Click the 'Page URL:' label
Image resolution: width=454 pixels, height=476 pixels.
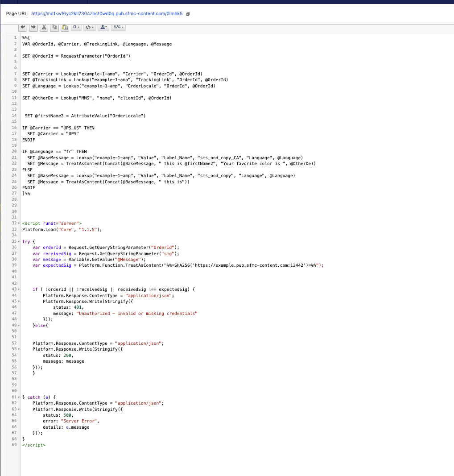(17, 14)
